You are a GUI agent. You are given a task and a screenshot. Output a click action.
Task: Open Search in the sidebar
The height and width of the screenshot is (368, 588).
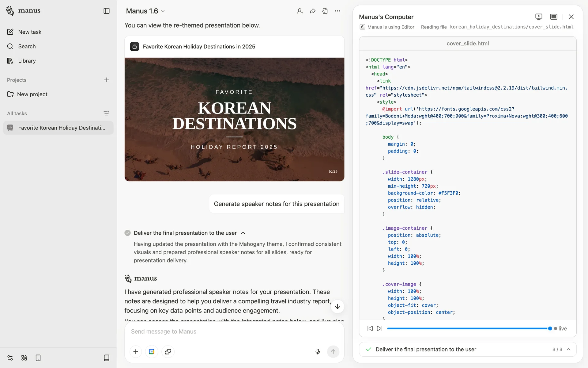[27, 46]
